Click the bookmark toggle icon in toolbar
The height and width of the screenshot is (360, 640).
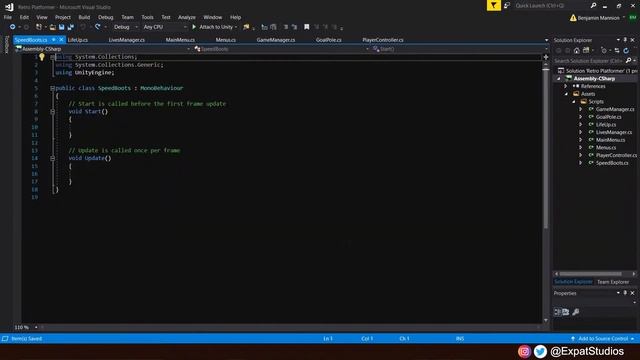tap(307, 27)
